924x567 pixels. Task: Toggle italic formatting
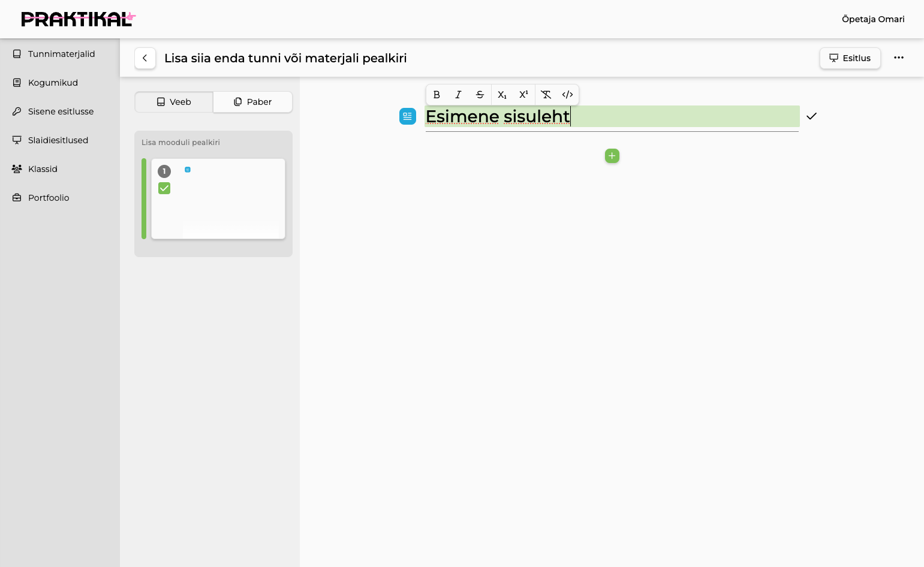coord(458,95)
